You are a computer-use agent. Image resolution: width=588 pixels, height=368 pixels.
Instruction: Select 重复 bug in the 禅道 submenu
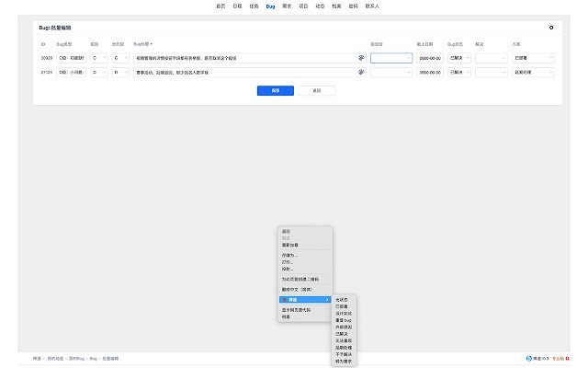[x=344, y=320]
